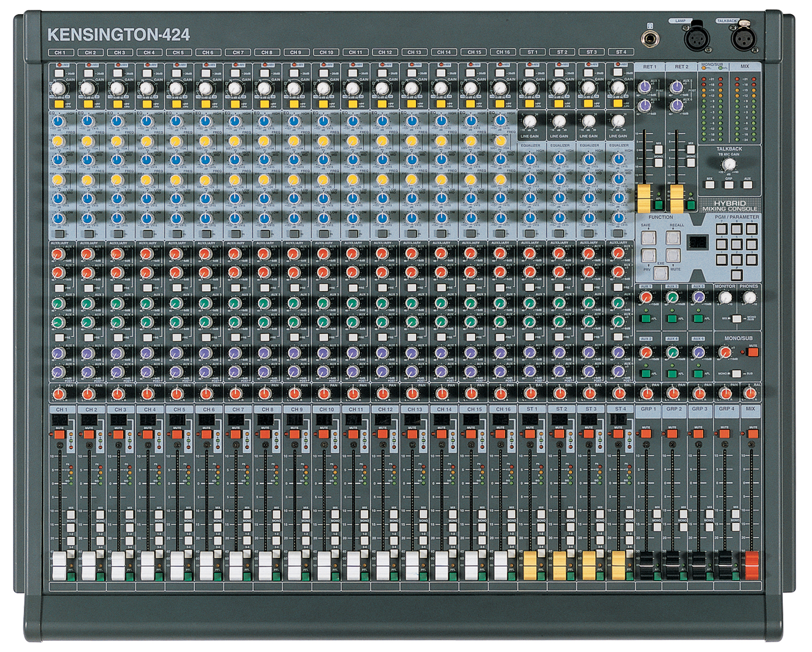Toggle Talkback AUX routing button

pos(748,185)
